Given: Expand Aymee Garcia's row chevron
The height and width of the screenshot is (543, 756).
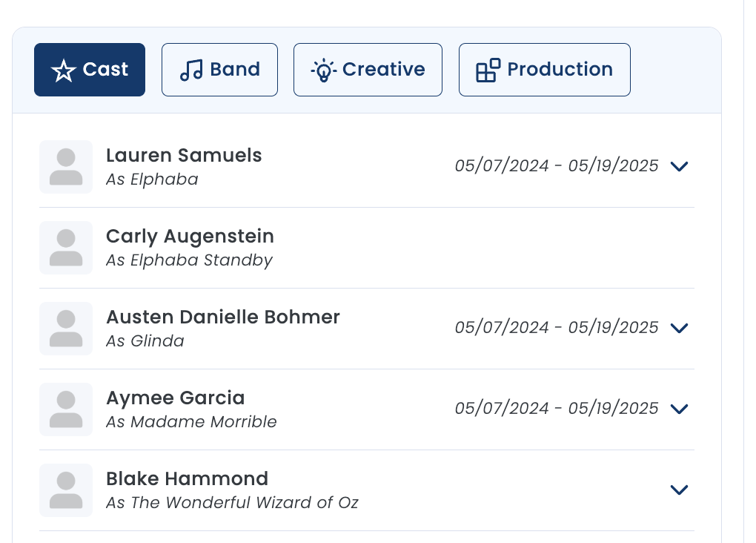Looking at the screenshot, I should (680, 409).
